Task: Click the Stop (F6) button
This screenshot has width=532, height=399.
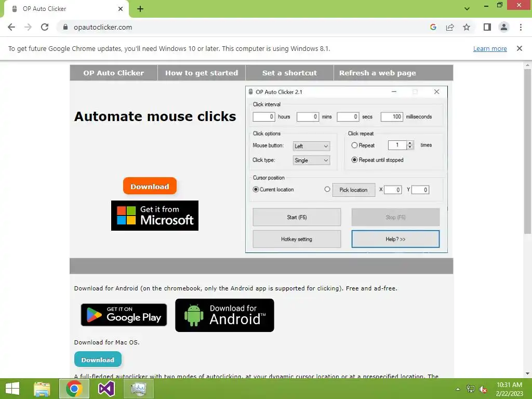Action: (x=395, y=217)
